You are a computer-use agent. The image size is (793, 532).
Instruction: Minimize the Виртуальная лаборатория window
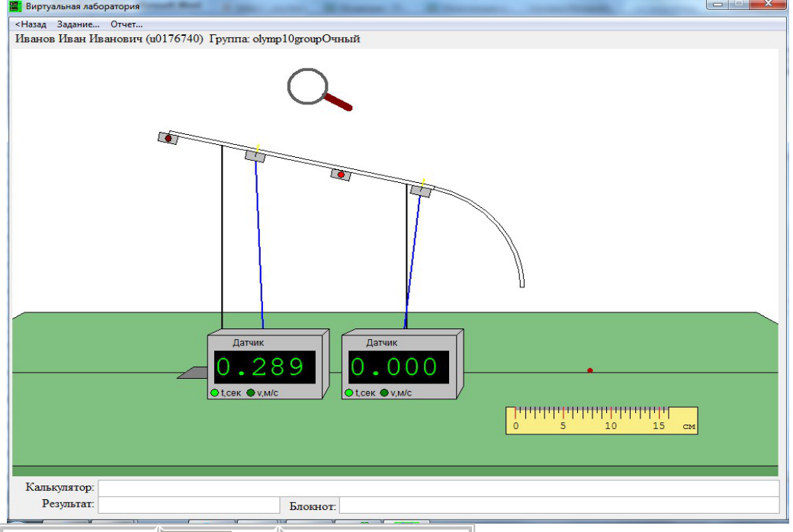[x=718, y=4]
